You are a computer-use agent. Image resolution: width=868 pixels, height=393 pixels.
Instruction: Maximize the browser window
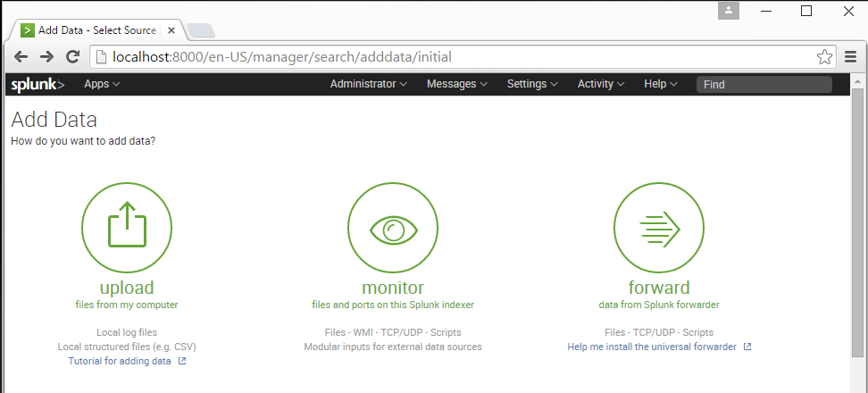tap(806, 11)
